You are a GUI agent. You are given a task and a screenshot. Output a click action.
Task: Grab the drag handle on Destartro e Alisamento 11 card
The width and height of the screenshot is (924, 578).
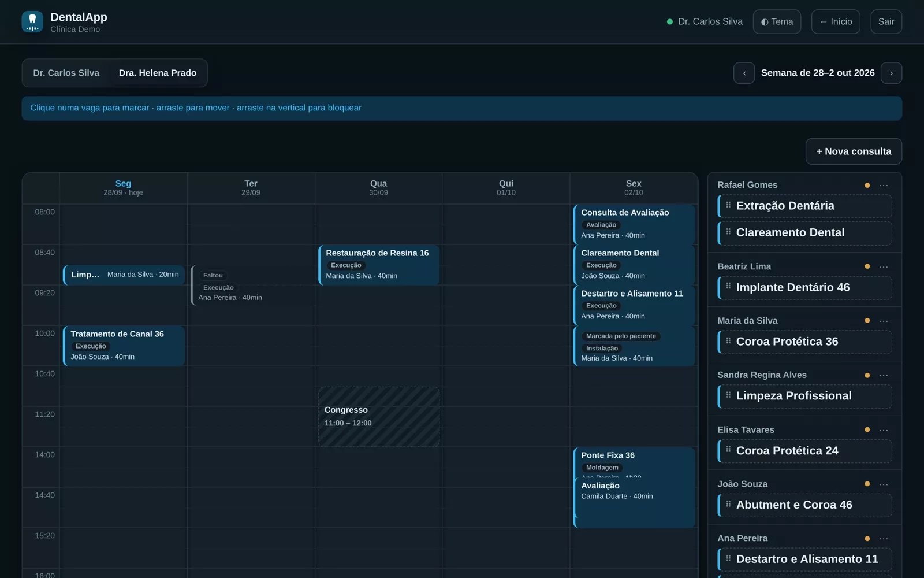tap(728, 558)
